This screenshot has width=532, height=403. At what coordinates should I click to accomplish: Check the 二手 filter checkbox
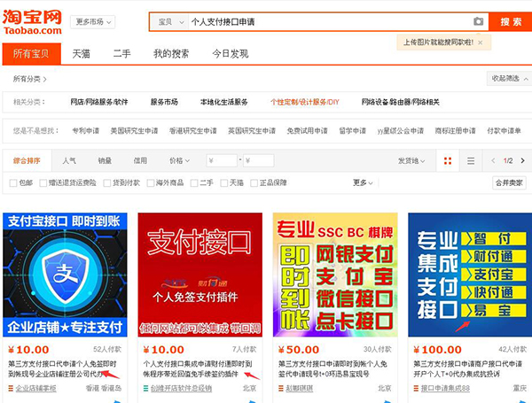[194, 183]
